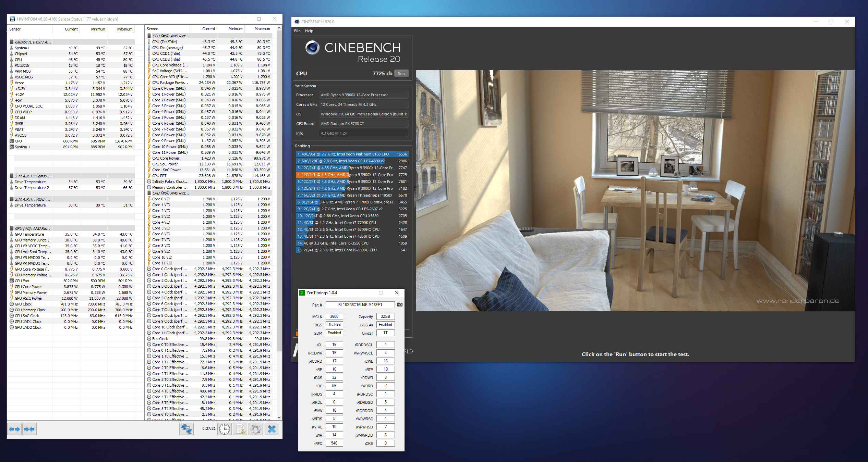Select ranking entry 11 Intel Core i7-7700K
Screen dimensions: 868x462
pos(352,223)
